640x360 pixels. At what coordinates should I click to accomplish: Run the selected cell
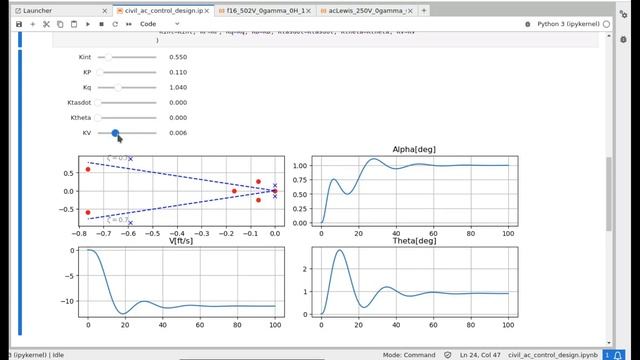pyautogui.click(x=88, y=24)
